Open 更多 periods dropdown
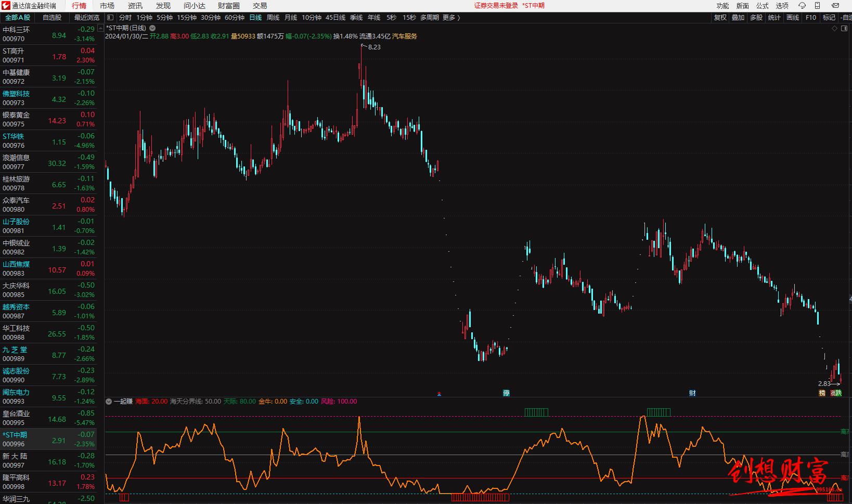This screenshot has height=504, width=852. tap(451, 18)
